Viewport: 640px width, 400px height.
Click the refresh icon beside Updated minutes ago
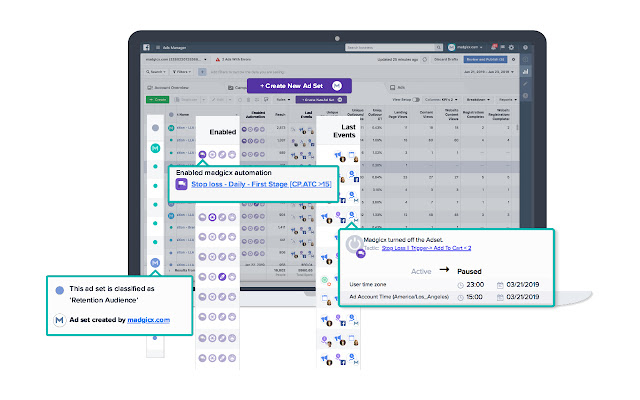424,60
